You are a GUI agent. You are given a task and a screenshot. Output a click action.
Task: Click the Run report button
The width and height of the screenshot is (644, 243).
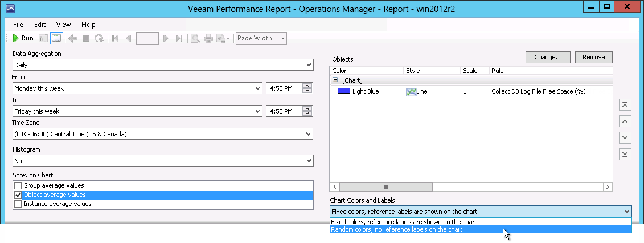tap(23, 38)
